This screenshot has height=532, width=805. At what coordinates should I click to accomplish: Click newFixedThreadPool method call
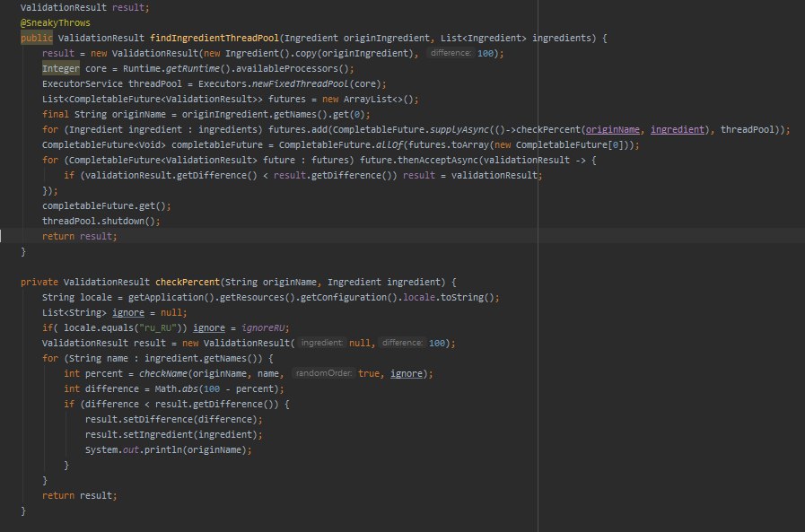[301, 83]
